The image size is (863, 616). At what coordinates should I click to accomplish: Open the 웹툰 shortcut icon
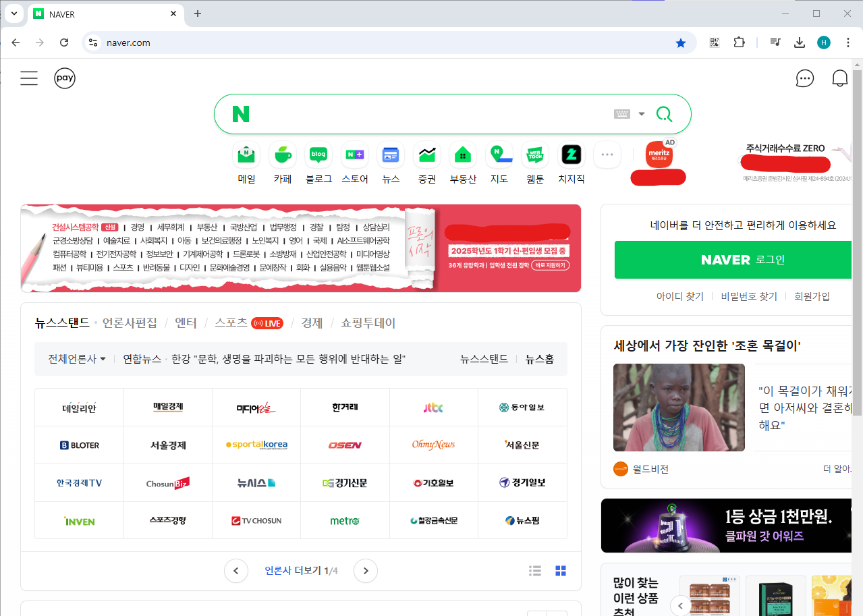pyautogui.click(x=535, y=155)
